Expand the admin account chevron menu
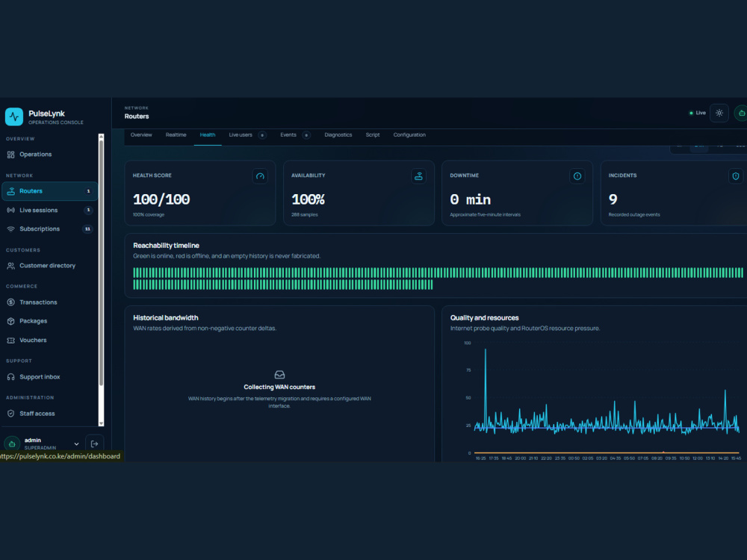Image resolution: width=747 pixels, height=560 pixels. point(76,444)
